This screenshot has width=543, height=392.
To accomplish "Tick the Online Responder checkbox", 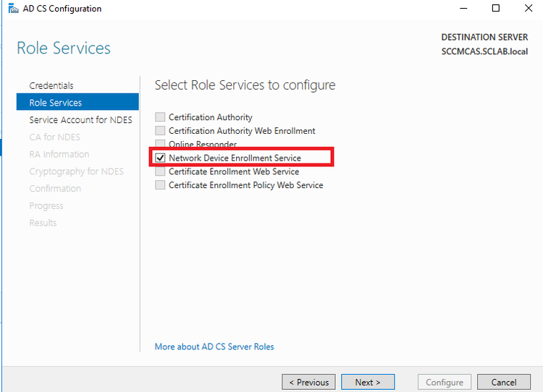I will coord(160,145).
